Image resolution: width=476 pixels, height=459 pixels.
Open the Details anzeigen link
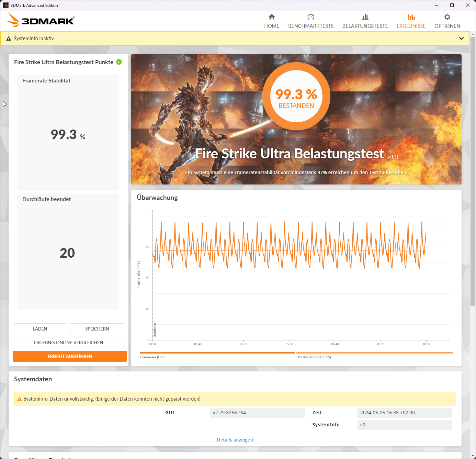coord(235,440)
